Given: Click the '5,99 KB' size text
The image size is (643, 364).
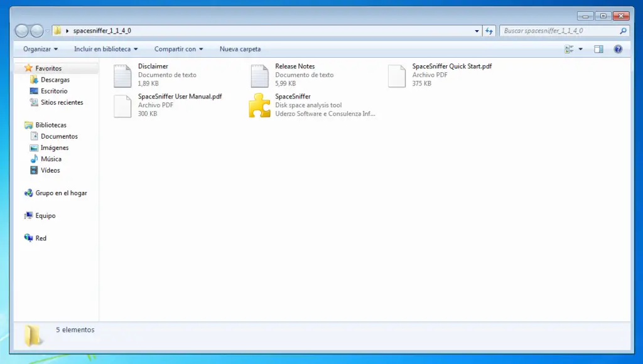Looking at the screenshot, I should coord(286,83).
